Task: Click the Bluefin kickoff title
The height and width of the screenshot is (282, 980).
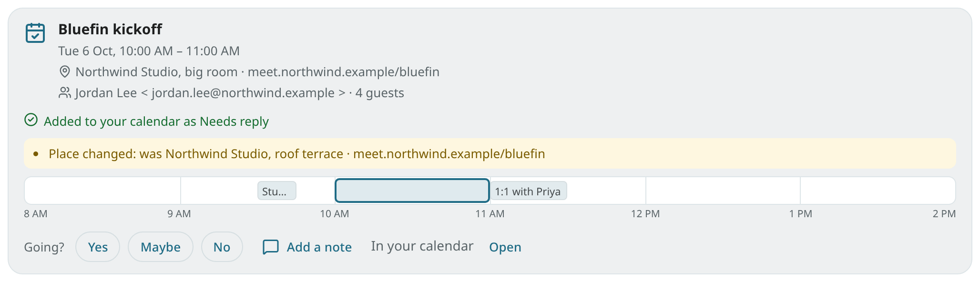Action: (x=110, y=29)
